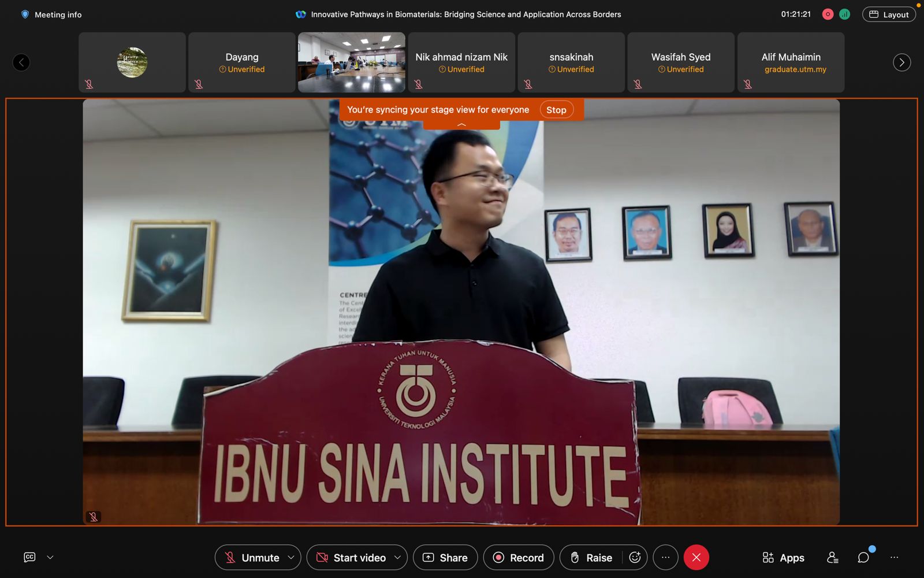Screen dimensions: 924x578
Task: Click Unverified label under snsakinah
Action: pos(571,69)
